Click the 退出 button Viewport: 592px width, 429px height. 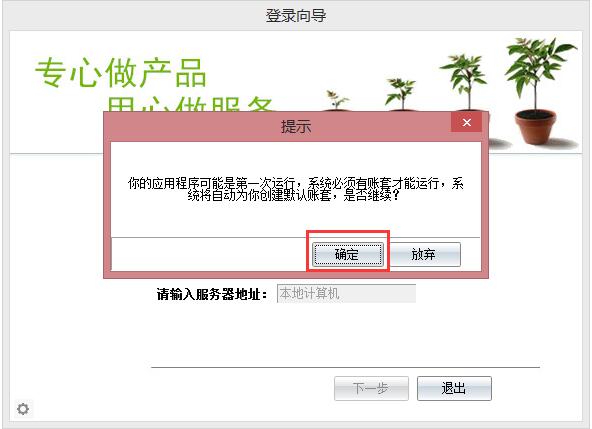tap(454, 388)
